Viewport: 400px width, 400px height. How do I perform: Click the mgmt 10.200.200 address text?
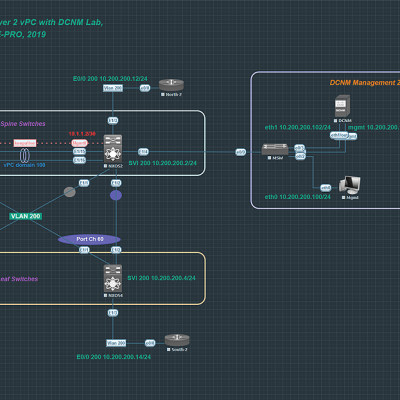(x=374, y=127)
